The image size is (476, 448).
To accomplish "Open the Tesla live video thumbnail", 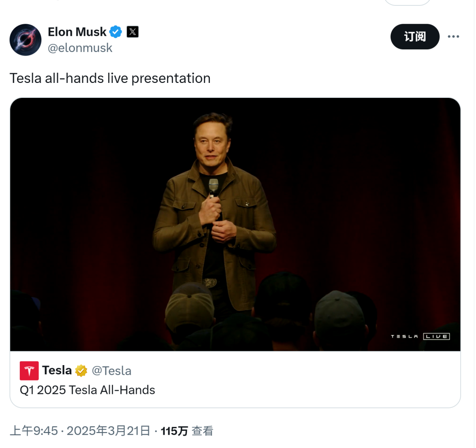I will tap(235, 224).
